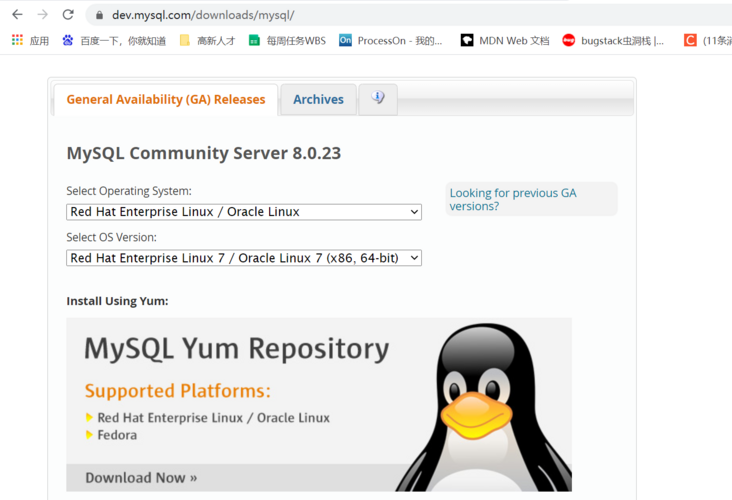
Task: Reload the page with the refresh icon
Action: coord(68,15)
